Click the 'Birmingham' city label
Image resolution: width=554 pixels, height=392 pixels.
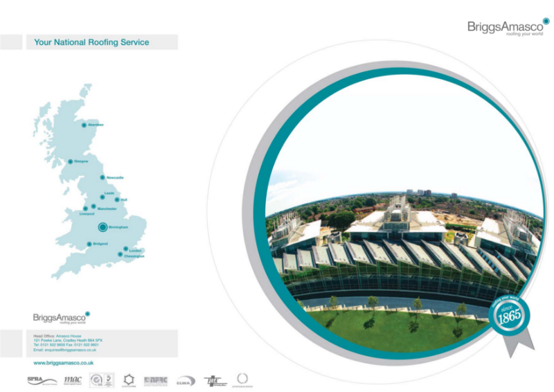118,227
